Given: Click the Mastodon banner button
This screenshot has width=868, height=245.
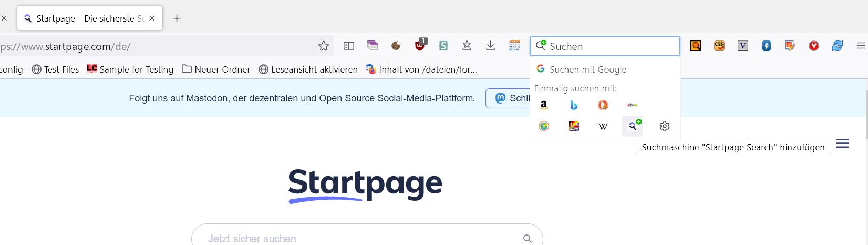Looking at the screenshot, I should tap(508, 98).
